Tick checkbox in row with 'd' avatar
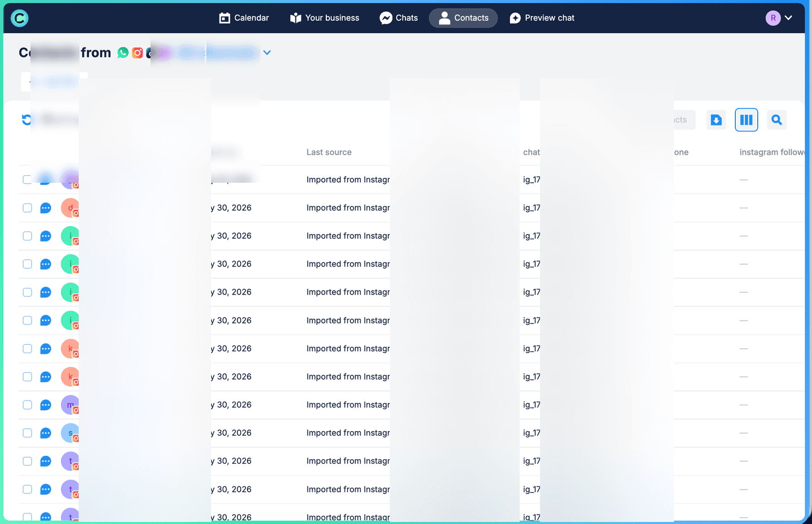Screen dimensions: 812x524 (x=27, y=208)
